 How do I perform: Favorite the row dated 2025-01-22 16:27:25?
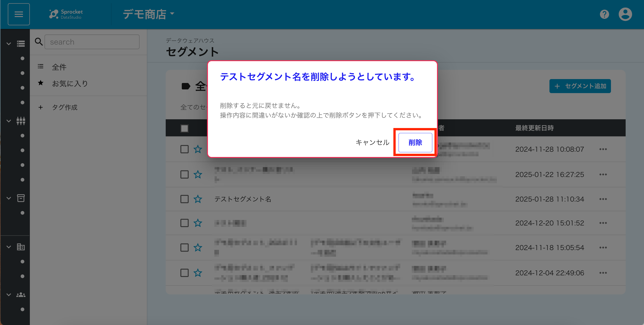coord(198,174)
